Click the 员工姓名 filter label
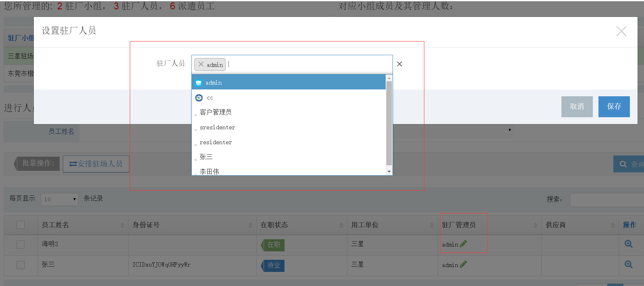644x286 pixels. [x=61, y=131]
